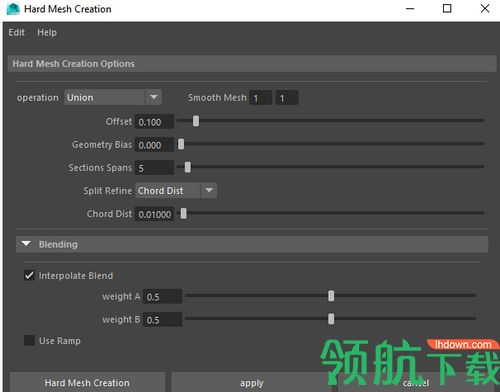This screenshot has height=392, width=500.
Task: Click the Hard Mesh Creation Options header
Action: click(x=252, y=64)
